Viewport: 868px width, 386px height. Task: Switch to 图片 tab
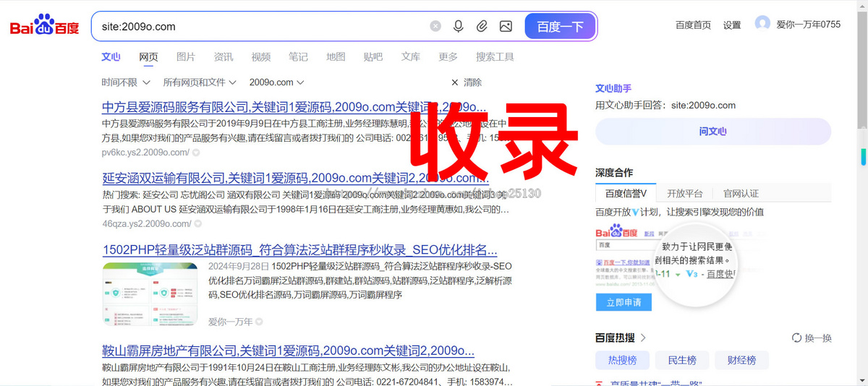coord(186,57)
